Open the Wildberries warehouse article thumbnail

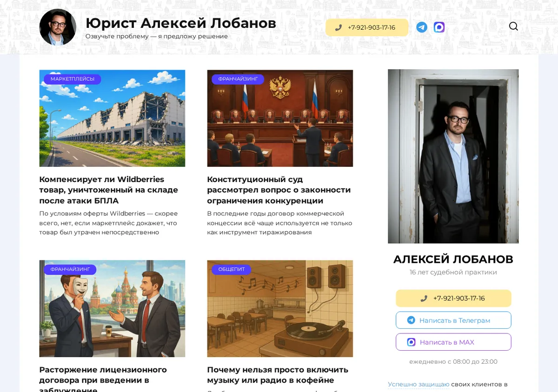click(112, 118)
